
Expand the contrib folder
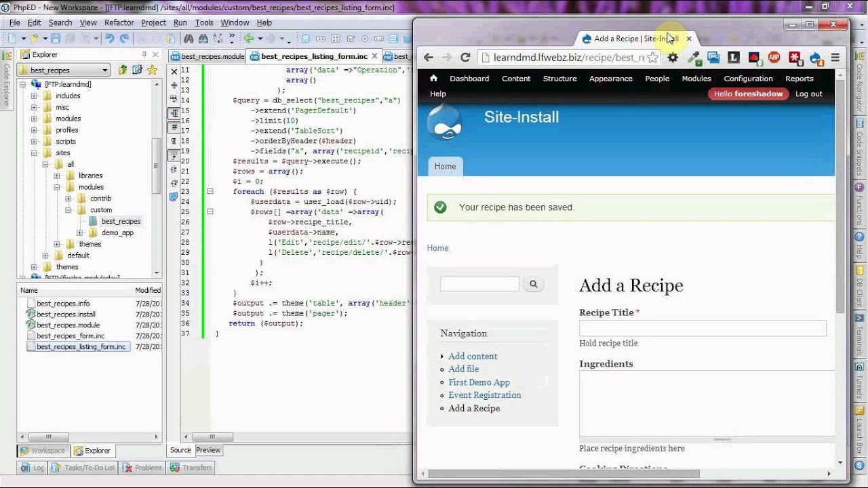coord(68,199)
